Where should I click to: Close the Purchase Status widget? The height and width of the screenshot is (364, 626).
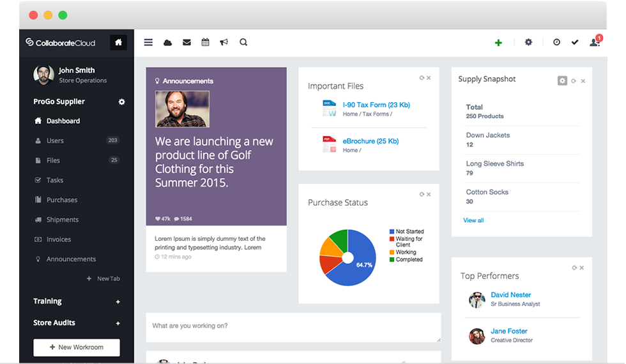429,194
